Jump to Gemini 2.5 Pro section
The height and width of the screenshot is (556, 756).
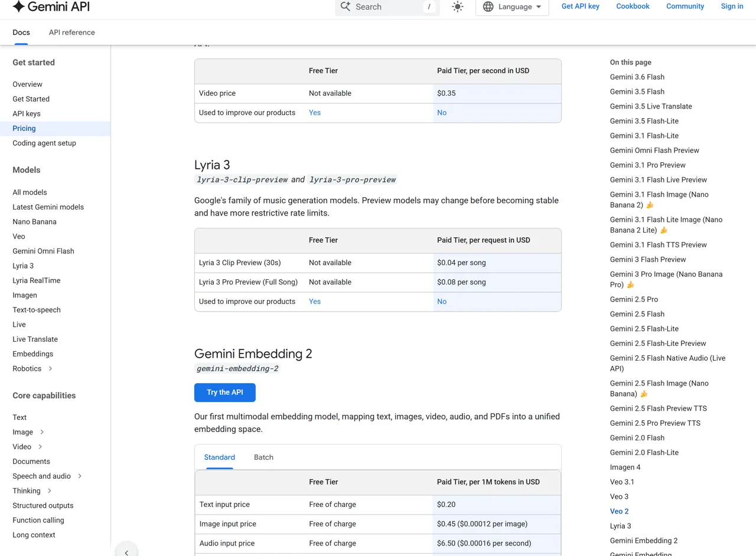634,300
